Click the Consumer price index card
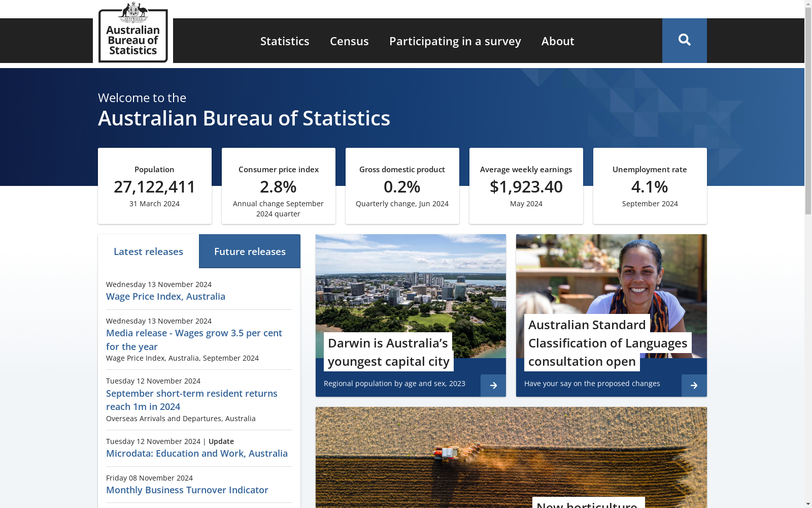 tap(278, 186)
